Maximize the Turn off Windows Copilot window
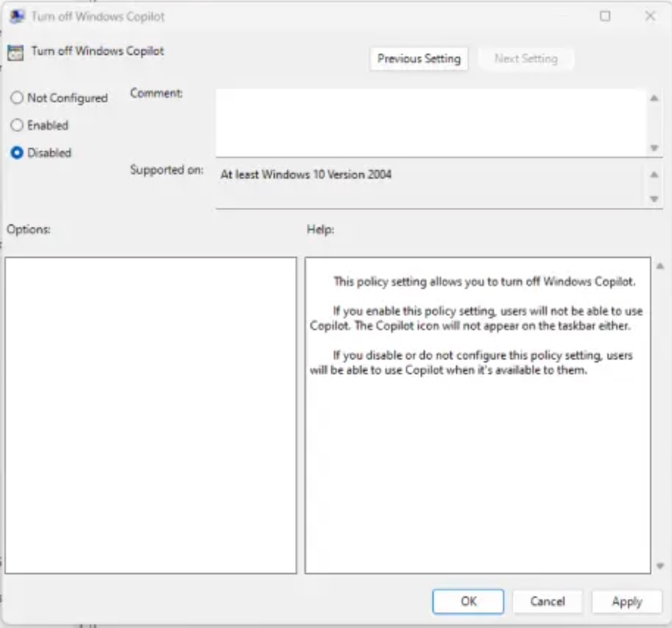Viewport: 672px width, 628px height. 604,16
